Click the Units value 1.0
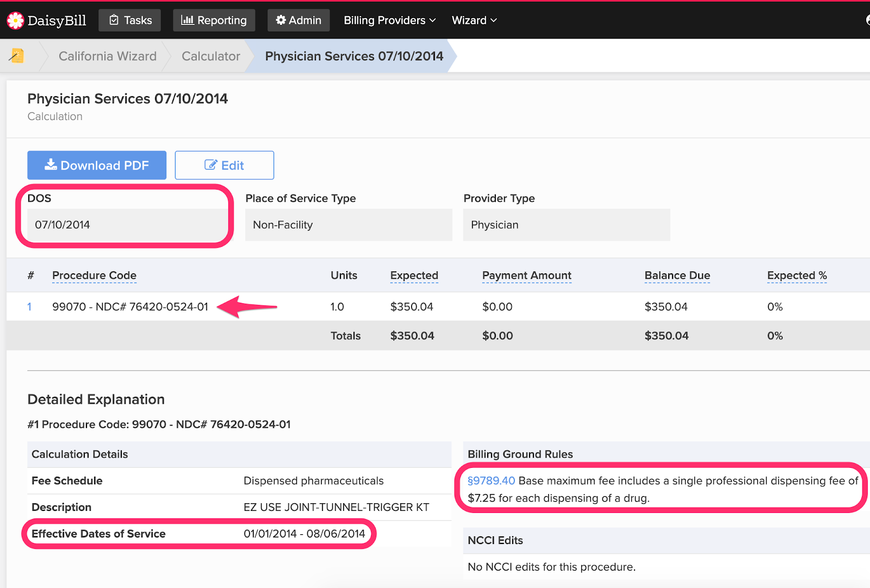 tap(337, 306)
